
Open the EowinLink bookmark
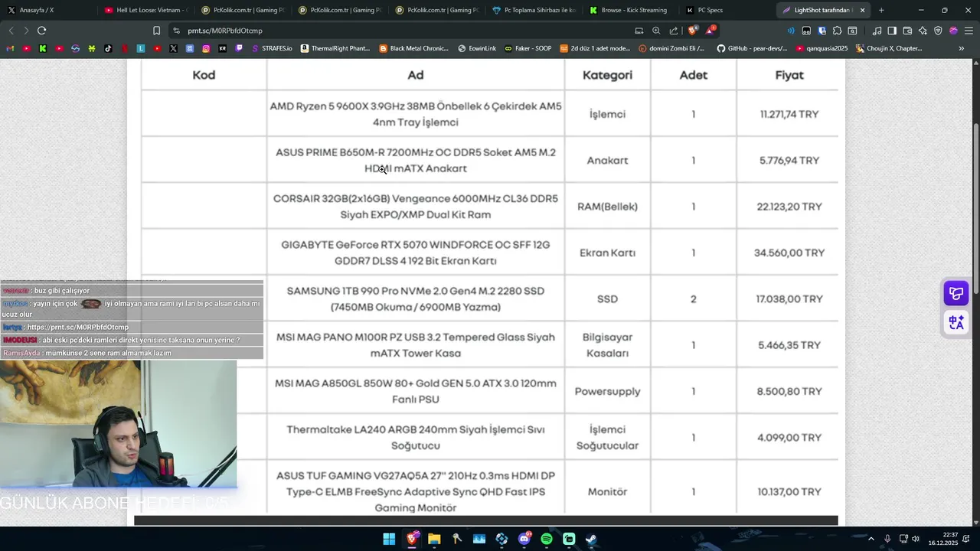[477, 48]
